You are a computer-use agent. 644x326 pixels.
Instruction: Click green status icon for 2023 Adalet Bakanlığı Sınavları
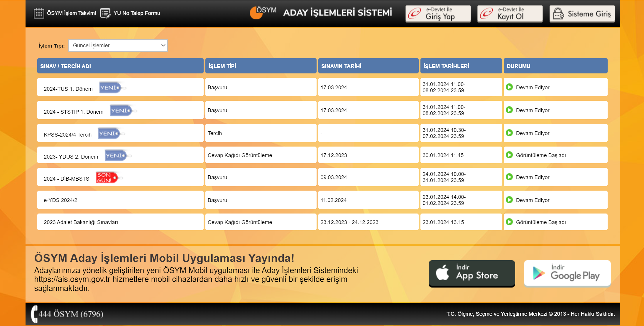(509, 222)
